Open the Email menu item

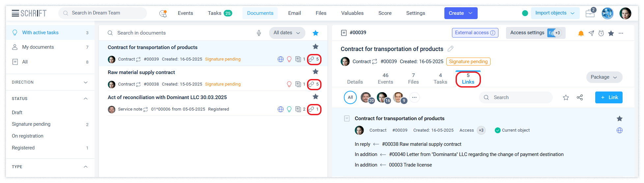294,13
